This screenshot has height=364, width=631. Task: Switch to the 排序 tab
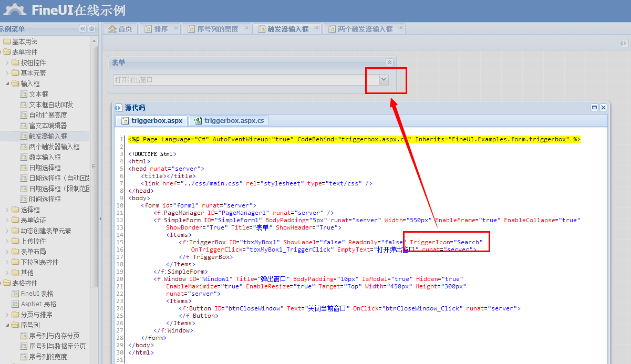[x=161, y=29]
